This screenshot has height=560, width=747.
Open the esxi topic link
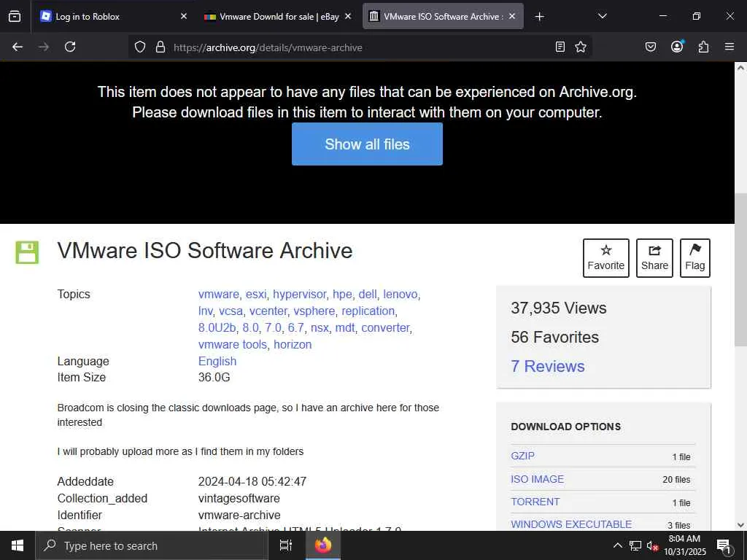pyautogui.click(x=256, y=295)
